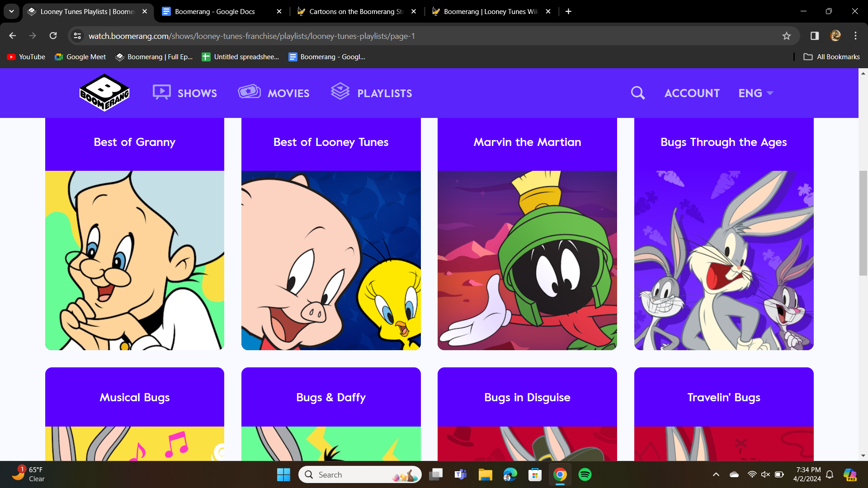Image resolution: width=868 pixels, height=488 pixels.
Task: Open clock showing 7:34 PM
Action: click(x=807, y=474)
